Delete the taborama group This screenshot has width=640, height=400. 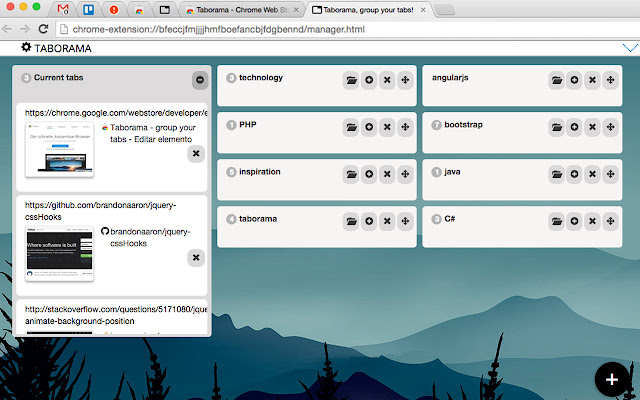tap(387, 221)
